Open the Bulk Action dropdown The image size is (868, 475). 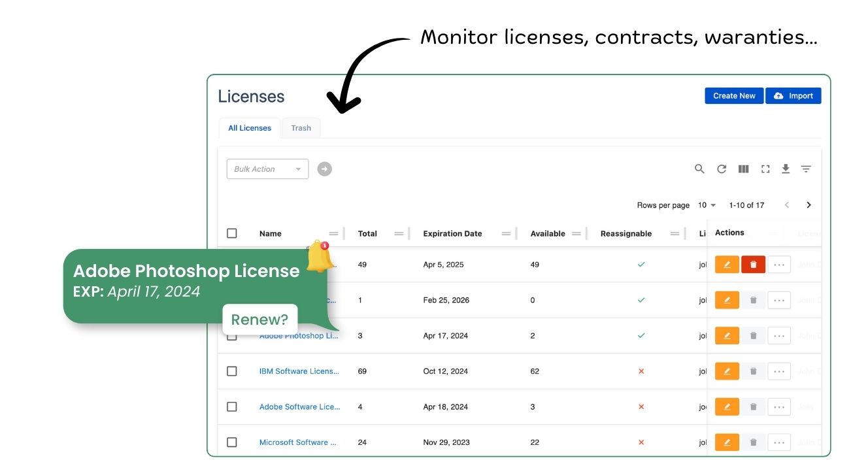point(267,169)
